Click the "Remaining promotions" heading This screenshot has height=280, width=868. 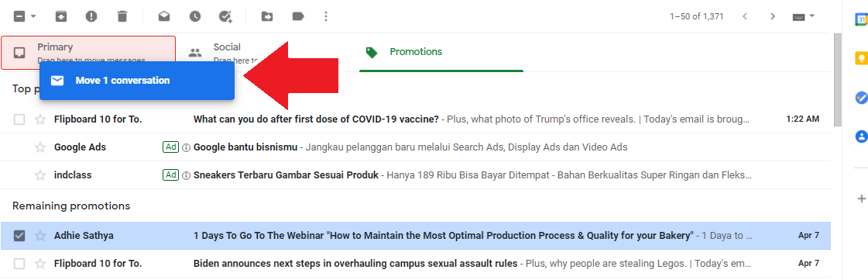coord(71,206)
